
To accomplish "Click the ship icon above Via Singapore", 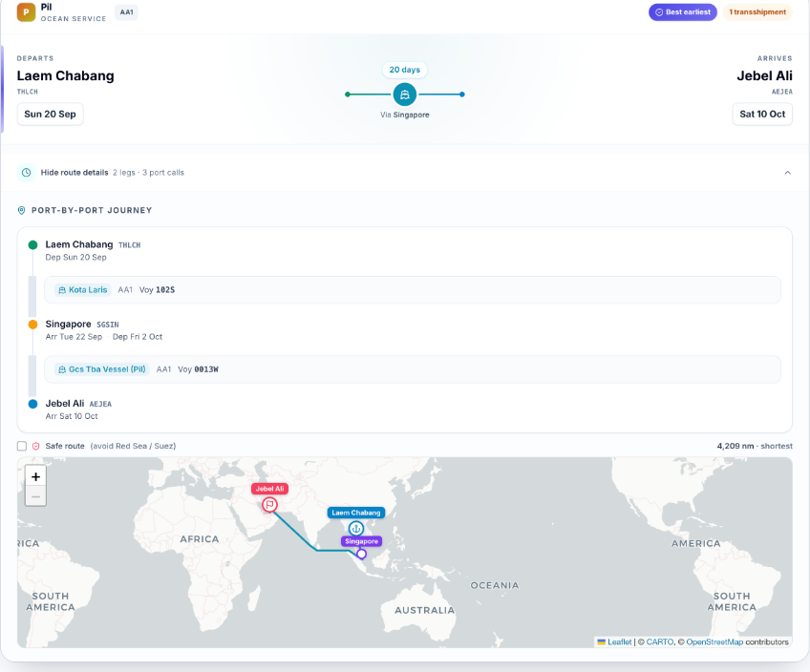I will point(404,94).
